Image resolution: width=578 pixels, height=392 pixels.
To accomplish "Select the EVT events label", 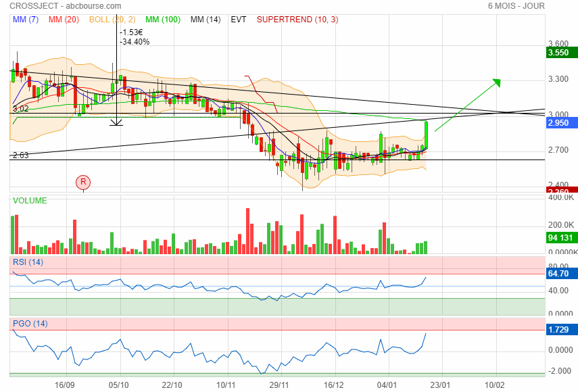I will (239, 20).
